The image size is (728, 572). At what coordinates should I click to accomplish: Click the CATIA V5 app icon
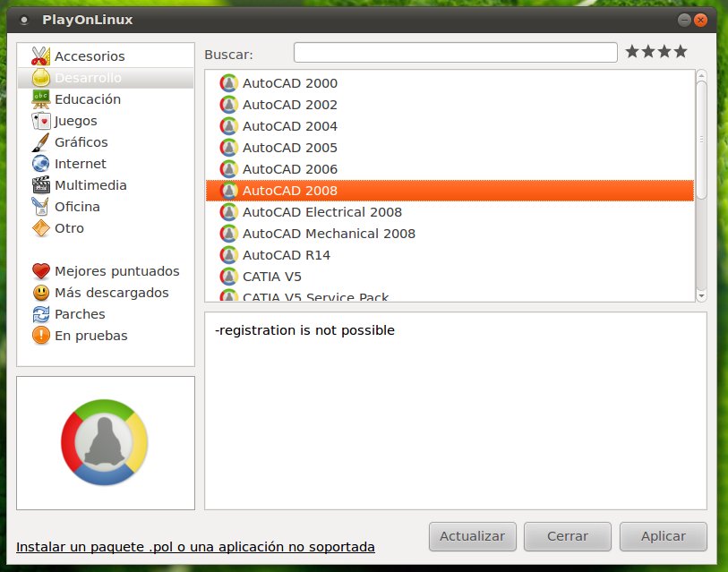pos(229,277)
